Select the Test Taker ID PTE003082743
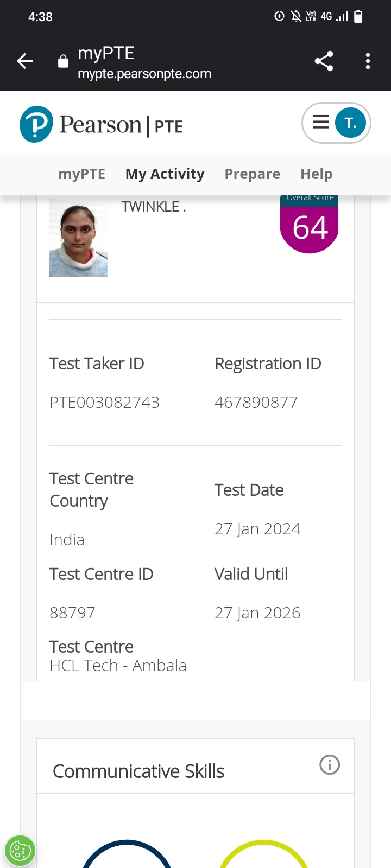391x868 pixels. (104, 403)
